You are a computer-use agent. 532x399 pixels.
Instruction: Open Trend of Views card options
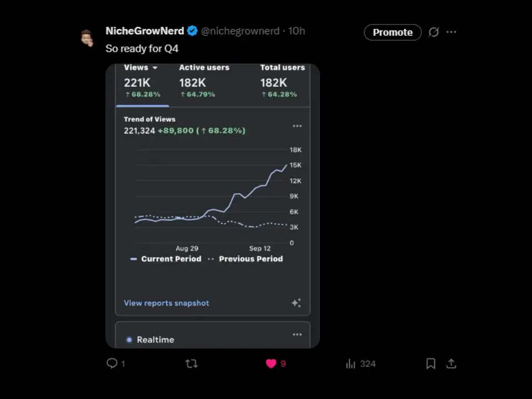point(297,126)
